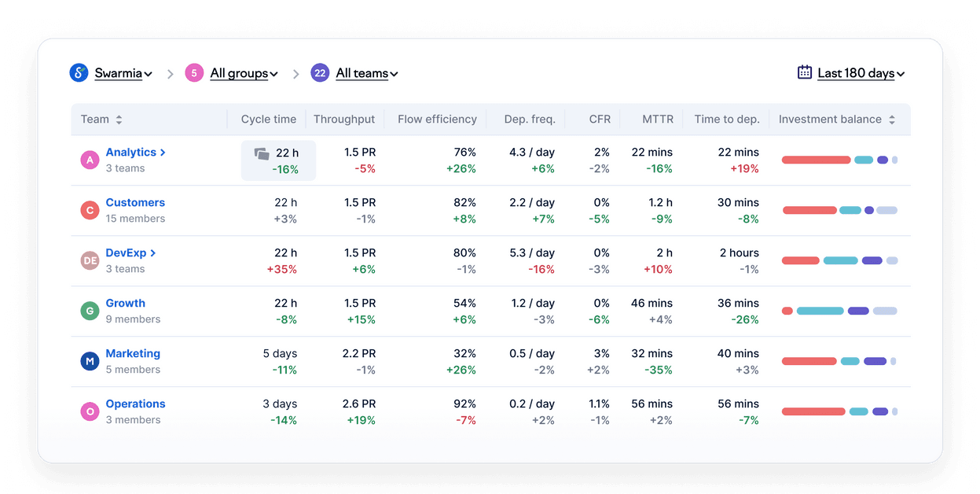Click Operations flow efficiency 92%
Viewport: 980px width, 494px height.
pyautogui.click(x=465, y=404)
